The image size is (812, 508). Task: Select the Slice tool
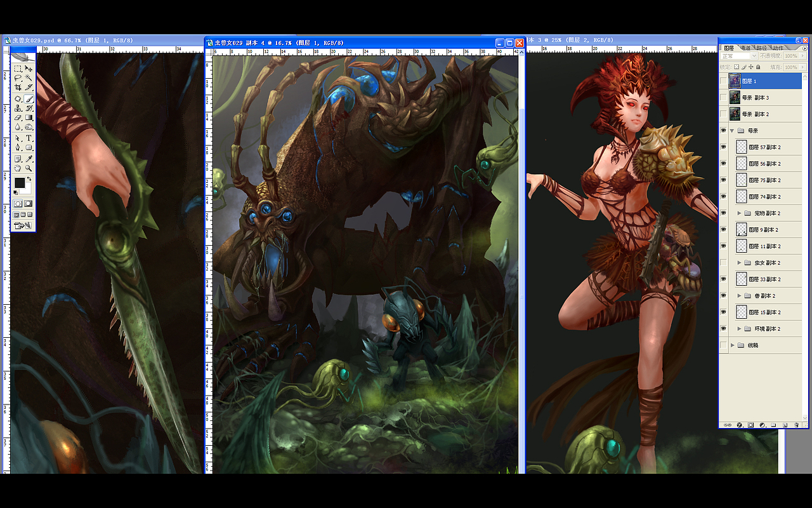pyautogui.click(x=29, y=88)
